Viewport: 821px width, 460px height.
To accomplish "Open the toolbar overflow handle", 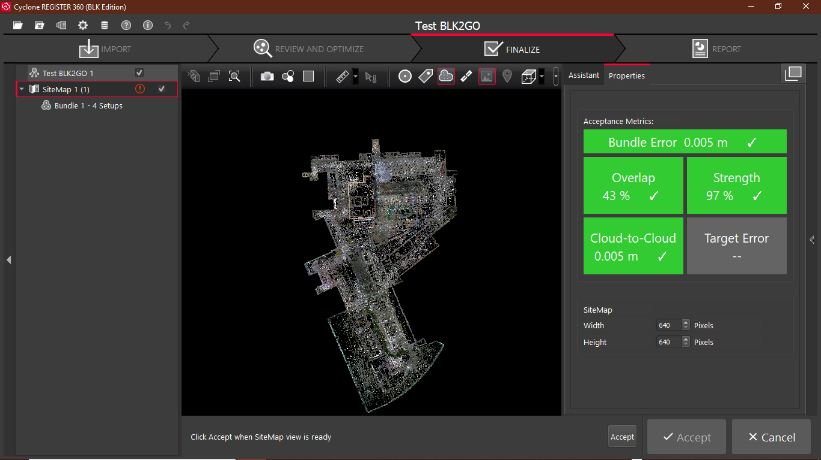I will click(556, 76).
